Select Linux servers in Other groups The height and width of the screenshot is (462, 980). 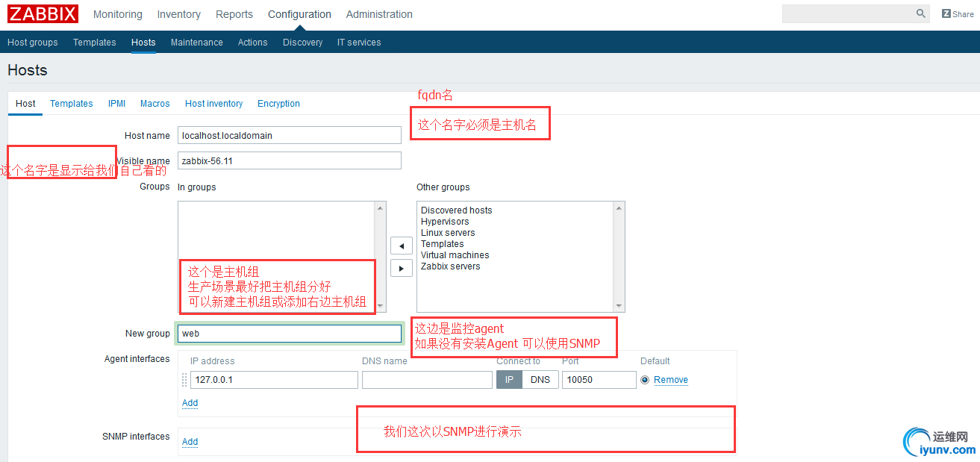(x=448, y=233)
